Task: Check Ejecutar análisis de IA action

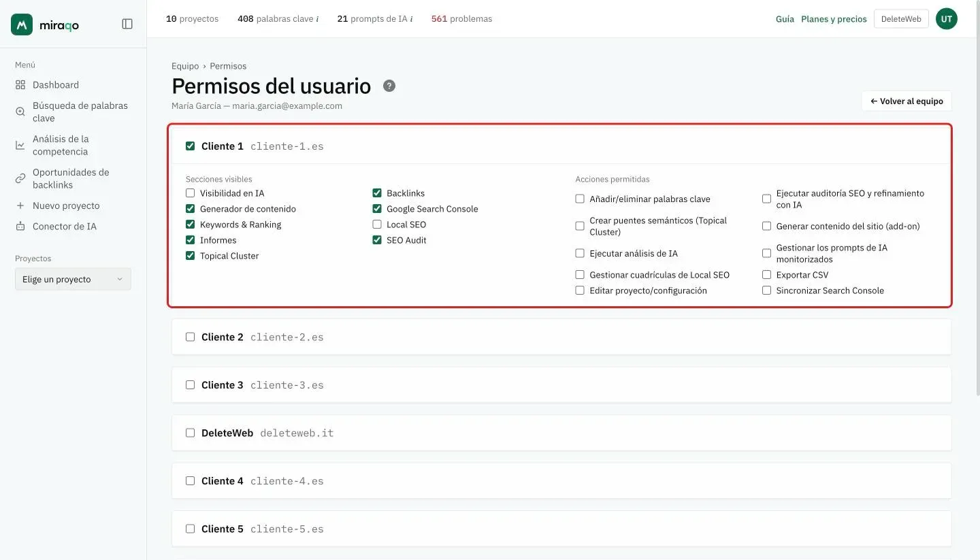Action: (x=580, y=253)
